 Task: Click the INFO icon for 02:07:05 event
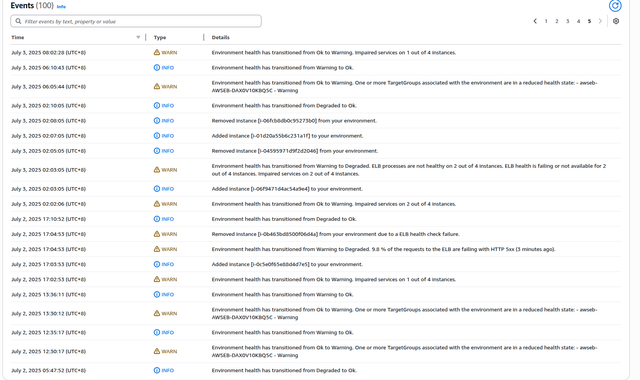click(157, 136)
